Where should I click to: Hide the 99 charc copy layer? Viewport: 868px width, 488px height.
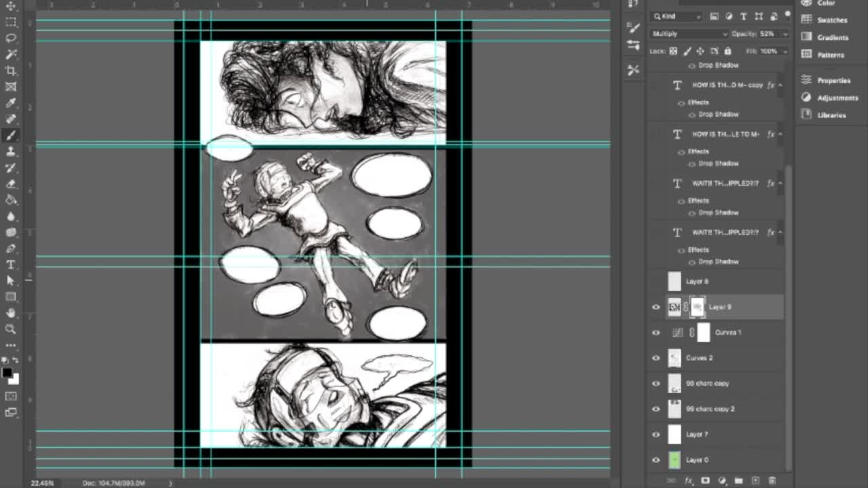(656, 384)
